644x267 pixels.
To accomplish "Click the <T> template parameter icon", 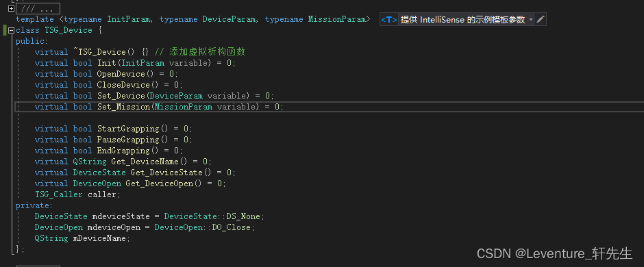I will 388,19.
